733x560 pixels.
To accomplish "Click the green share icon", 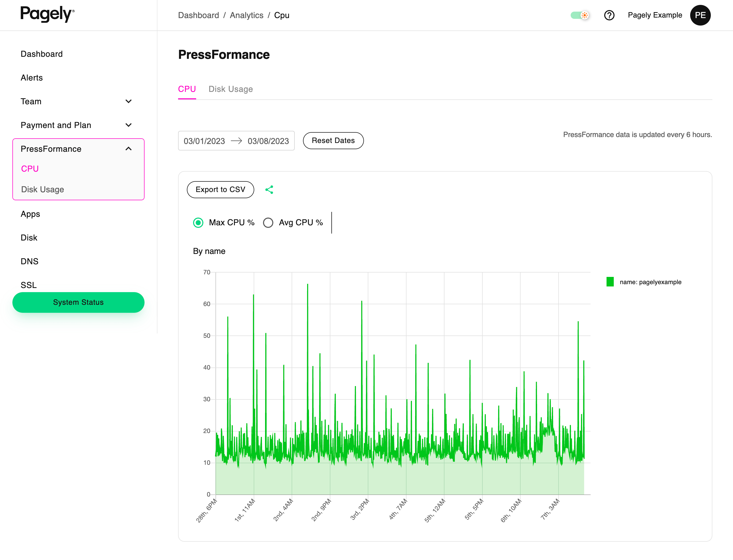I will tap(269, 190).
